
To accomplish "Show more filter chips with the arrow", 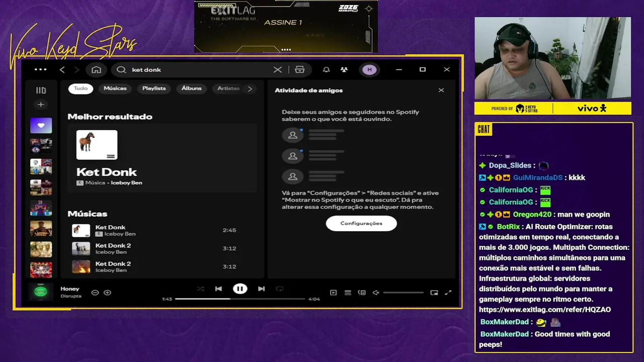I will coord(250,88).
